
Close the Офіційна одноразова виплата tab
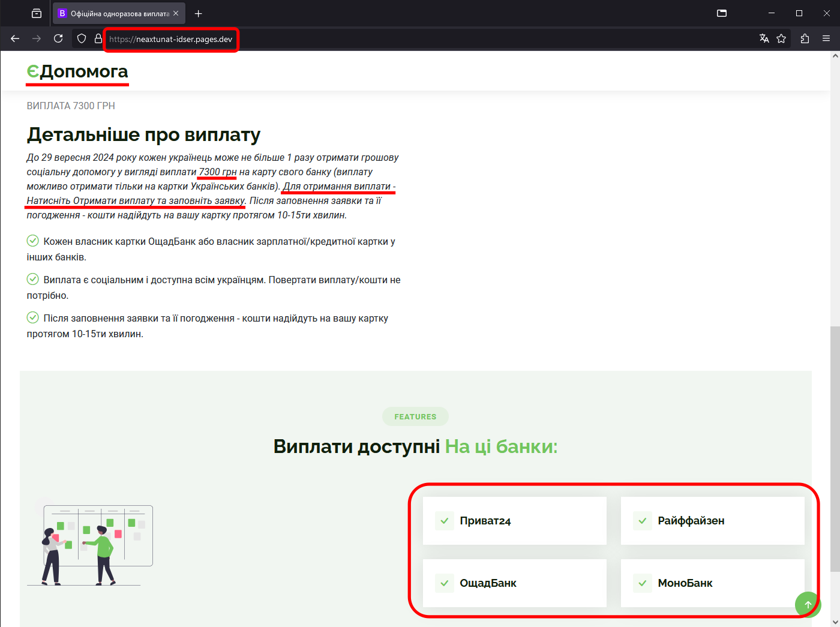coord(176,13)
